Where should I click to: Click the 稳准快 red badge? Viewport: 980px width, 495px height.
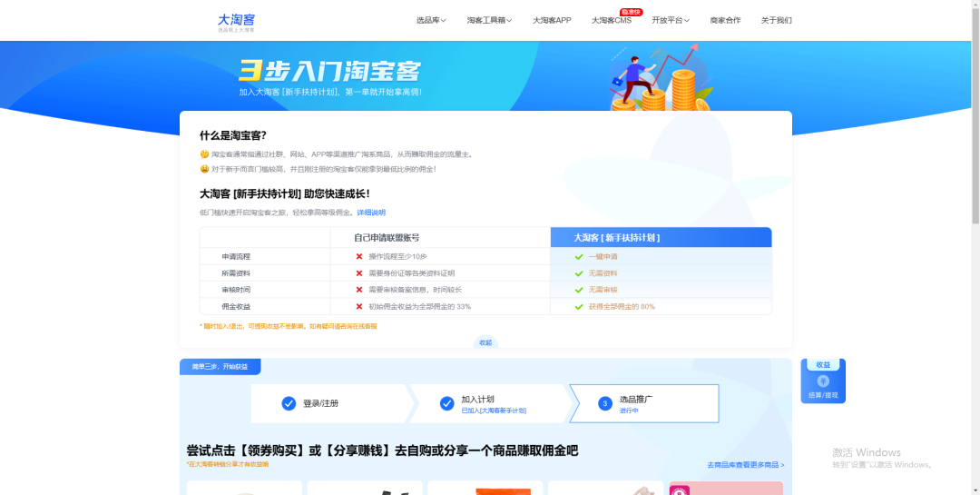point(631,12)
